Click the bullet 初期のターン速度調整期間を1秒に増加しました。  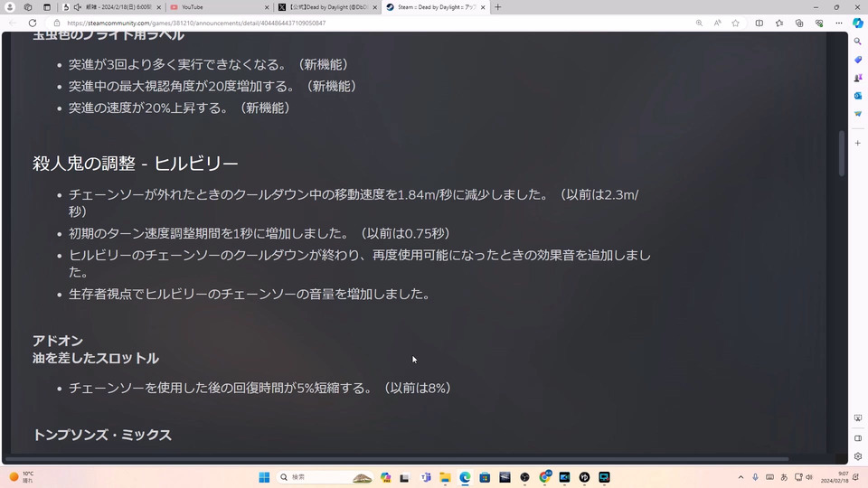coord(259,233)
